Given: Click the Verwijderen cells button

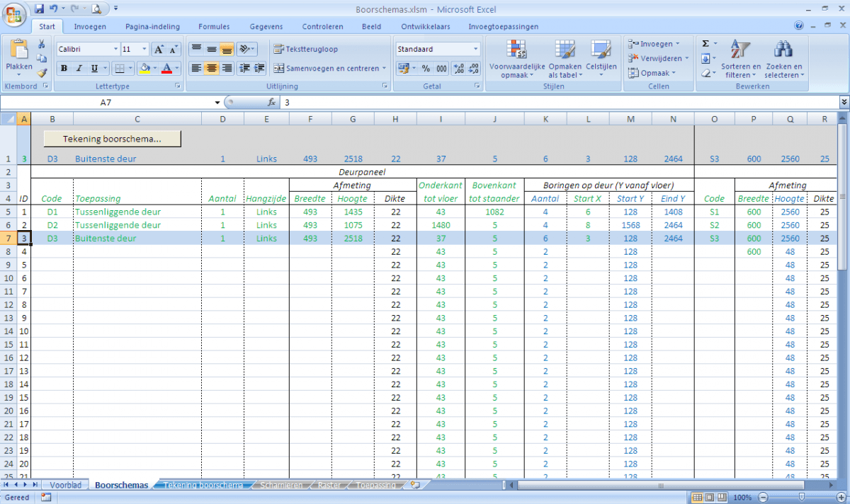Looking at the screenshot, I should point(657,58).
